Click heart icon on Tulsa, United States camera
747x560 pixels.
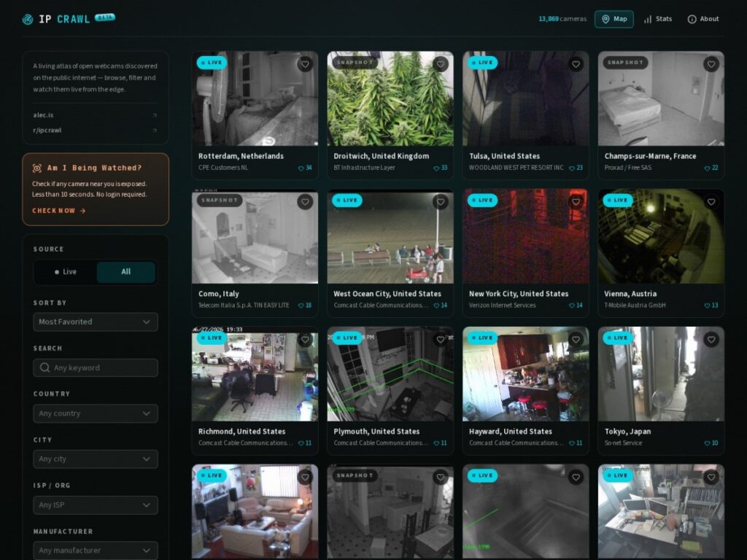pyautogui.click(x=576, y=64)
